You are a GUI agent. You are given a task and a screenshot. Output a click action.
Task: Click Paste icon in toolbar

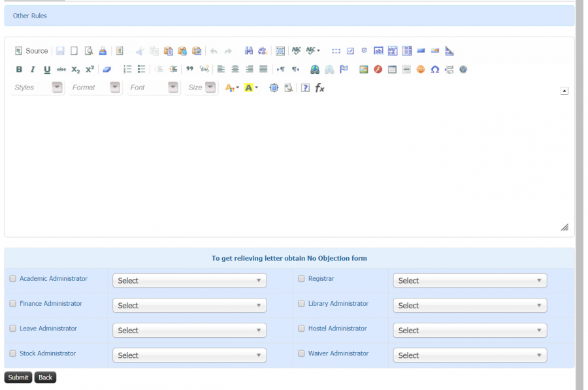coord(169,50)
